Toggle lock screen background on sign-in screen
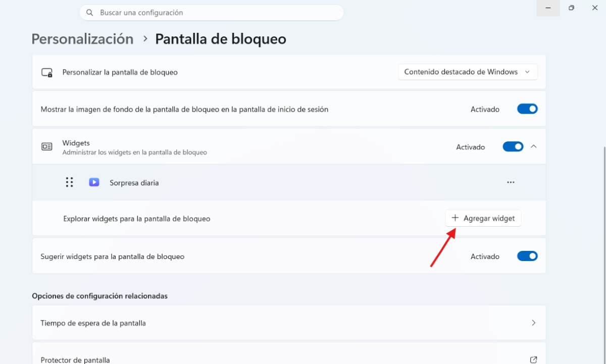Image resolution: width=606 pixels, height=364 pixels. 527,109
